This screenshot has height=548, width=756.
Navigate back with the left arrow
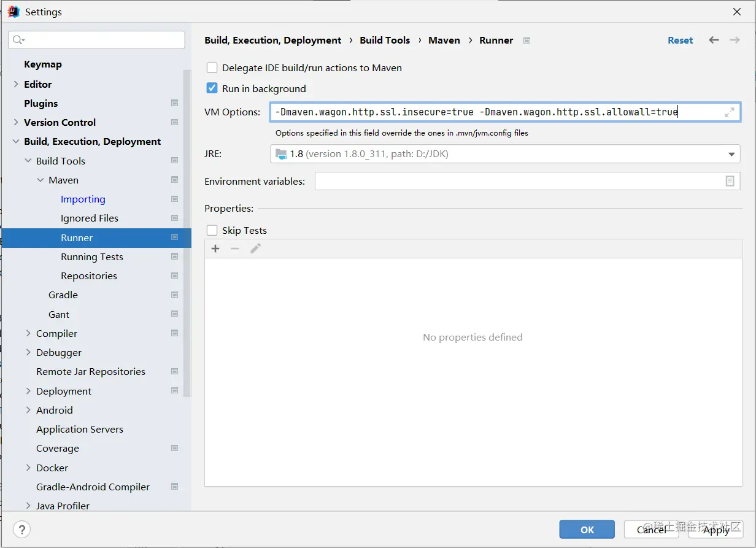pyautogui.click(x=714, y=40)
